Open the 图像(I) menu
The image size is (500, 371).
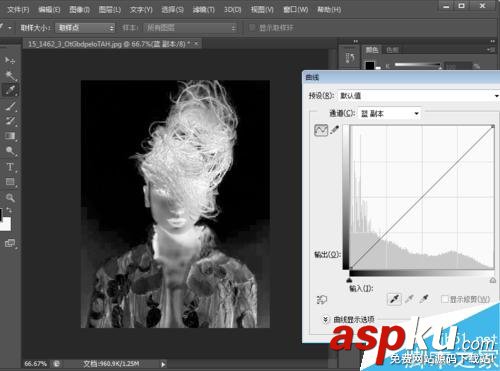tap(79, 9)
